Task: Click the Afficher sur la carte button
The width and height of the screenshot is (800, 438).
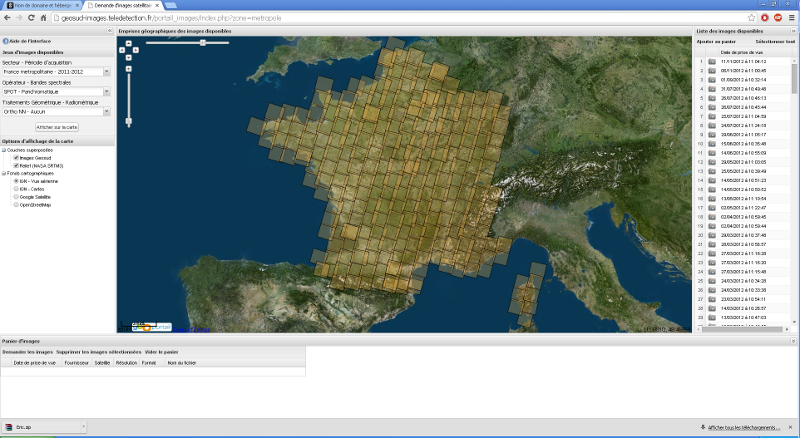Action: coord(57,127)
